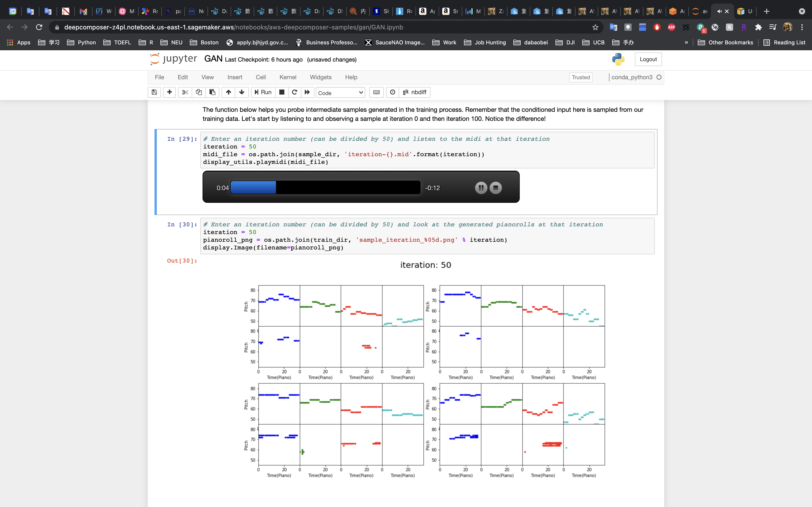Paste cells below icon in toolbar
Viewport: 812px width, 507px height.
(212, 92)
